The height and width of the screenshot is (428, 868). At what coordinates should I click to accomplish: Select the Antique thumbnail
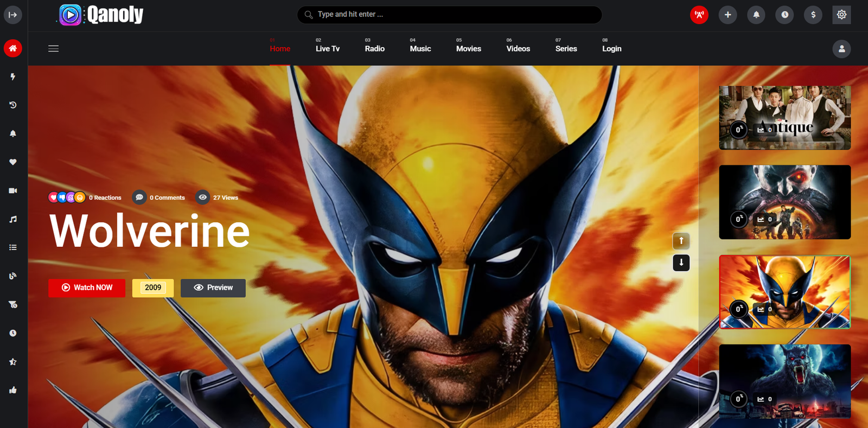[784, 117]
